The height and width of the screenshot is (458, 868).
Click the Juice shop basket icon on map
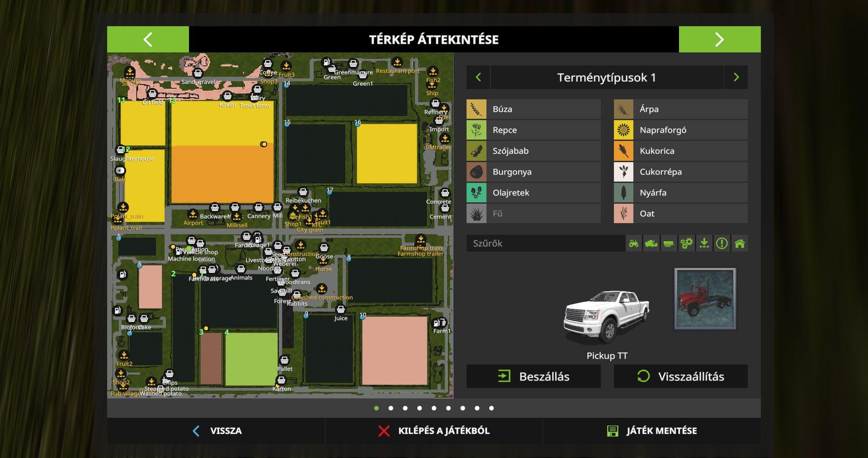[341, 309]
